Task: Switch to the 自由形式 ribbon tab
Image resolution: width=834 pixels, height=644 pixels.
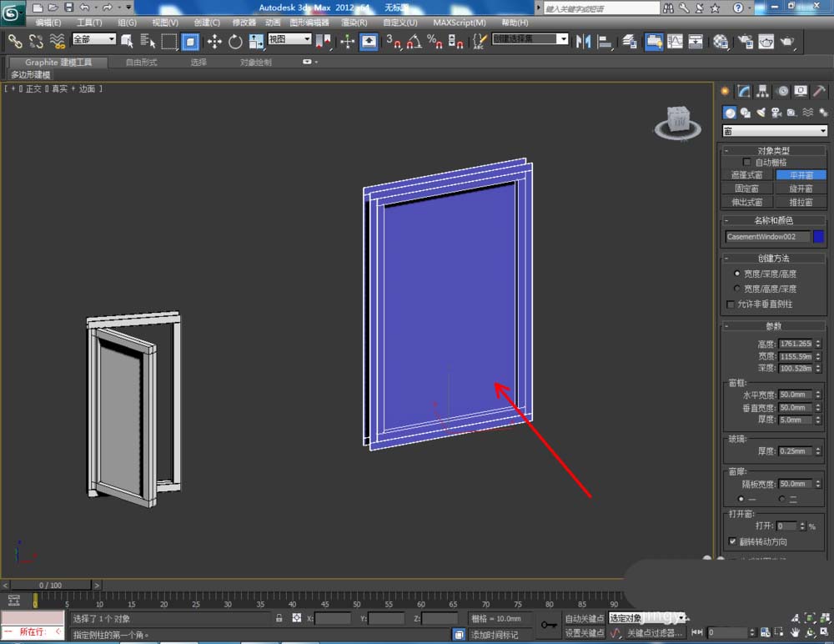Action: tap(141, 63)
